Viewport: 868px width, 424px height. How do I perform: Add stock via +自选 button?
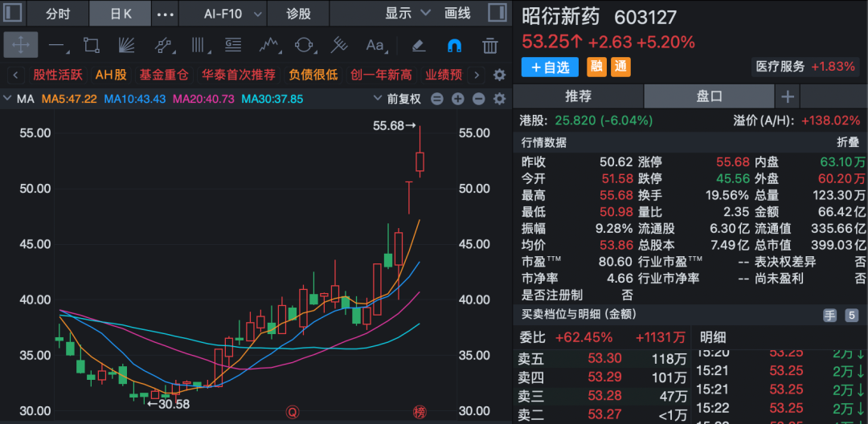coord(550,67)
